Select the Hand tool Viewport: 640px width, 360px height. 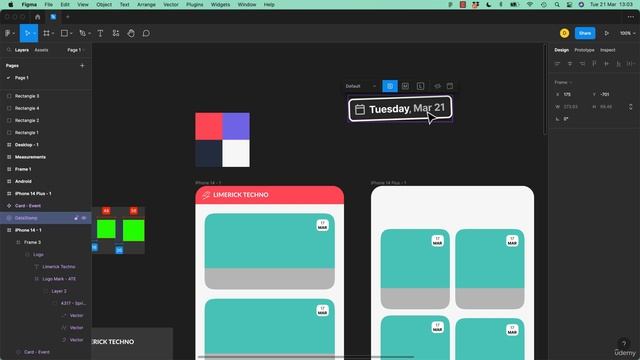pos(131,33)
